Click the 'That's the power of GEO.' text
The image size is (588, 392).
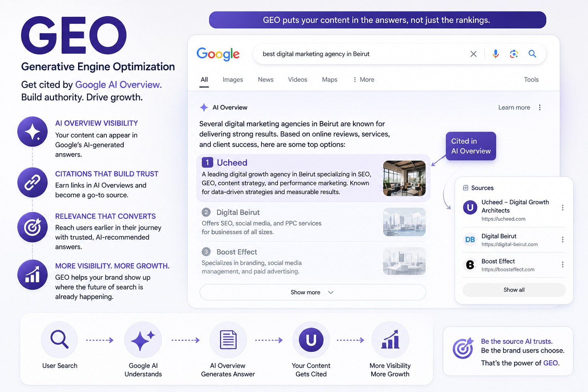click(520, 363)
